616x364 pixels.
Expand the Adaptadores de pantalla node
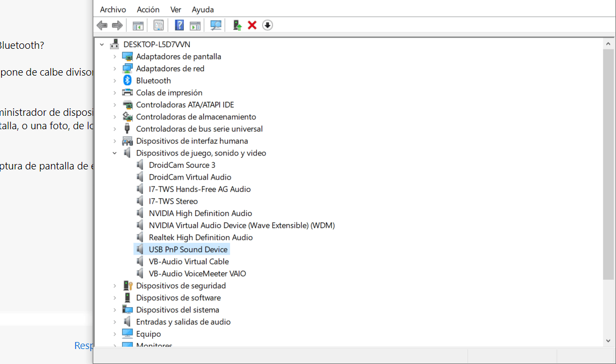pyautogui.click(x=115, y=57)
